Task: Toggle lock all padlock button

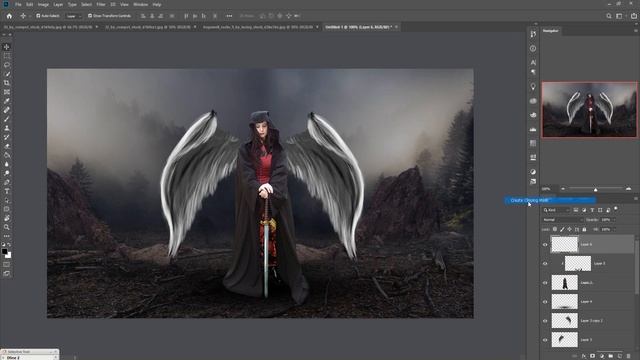Action: coord(584,229)
